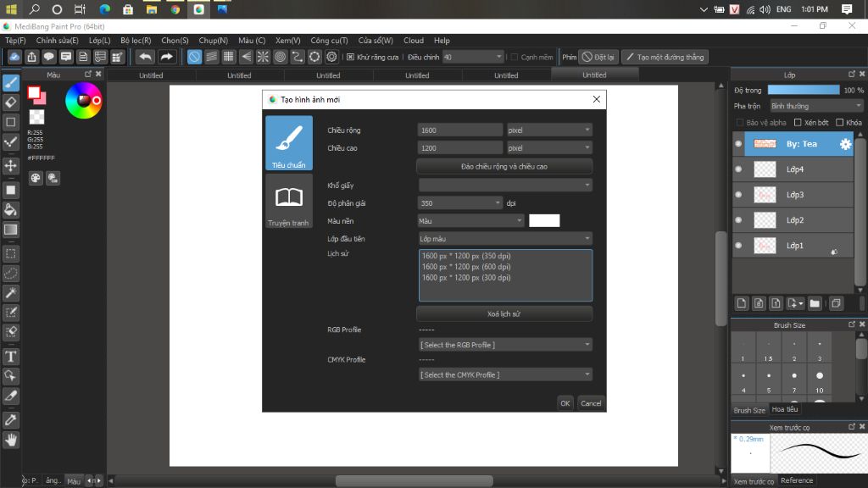
Task: Select the Move tool
Action: [10, 165]
